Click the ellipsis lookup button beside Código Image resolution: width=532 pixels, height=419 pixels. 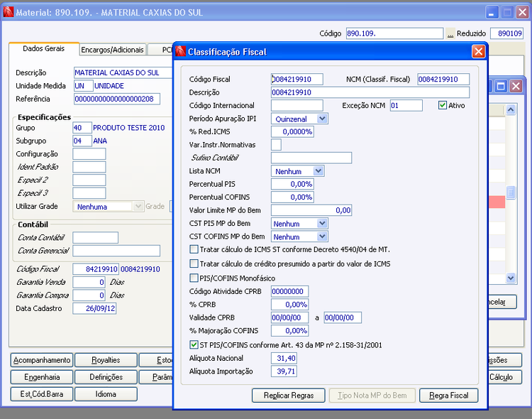(x=450, y=33)
